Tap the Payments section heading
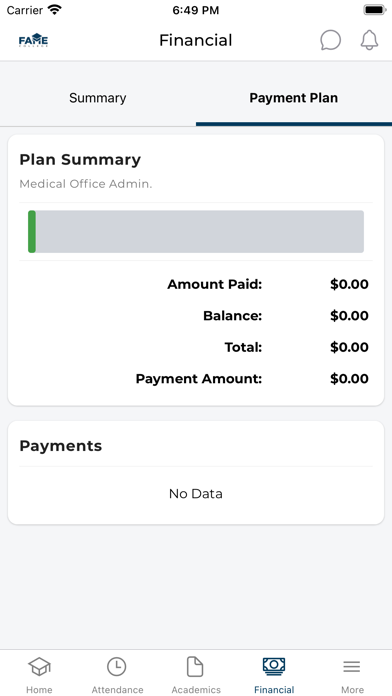Image resolution: width=392 pixels, height=696 pixels. click(60, 446)
